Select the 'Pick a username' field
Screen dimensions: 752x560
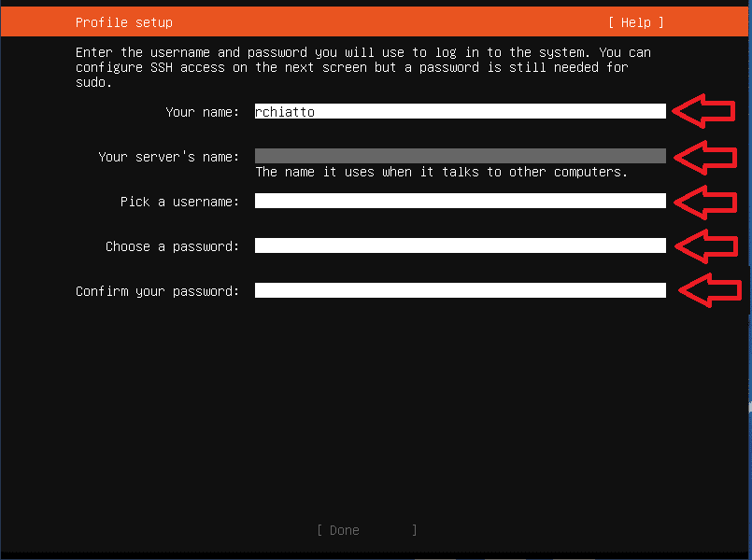[x=460, y=201]
